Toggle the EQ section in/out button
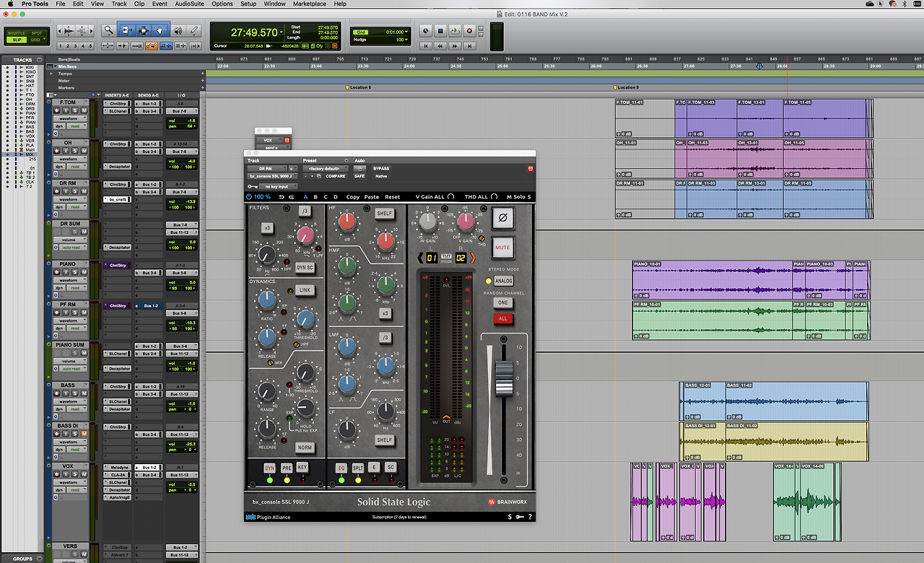Screen dimensions: 924x563 point(341,468)
